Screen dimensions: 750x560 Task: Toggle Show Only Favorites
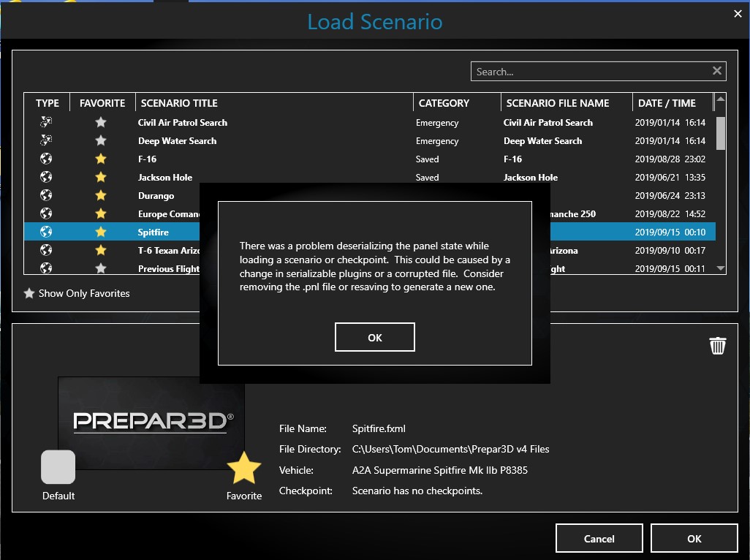(x=77, y=293)
